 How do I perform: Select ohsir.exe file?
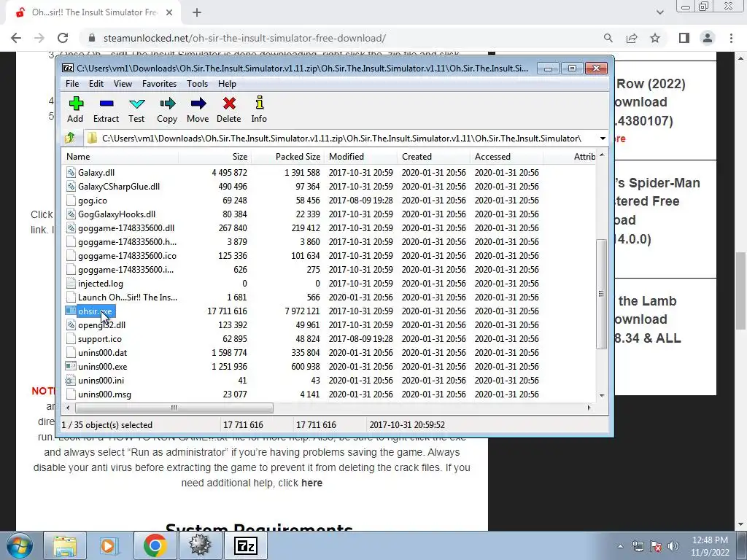coord(95,311)
